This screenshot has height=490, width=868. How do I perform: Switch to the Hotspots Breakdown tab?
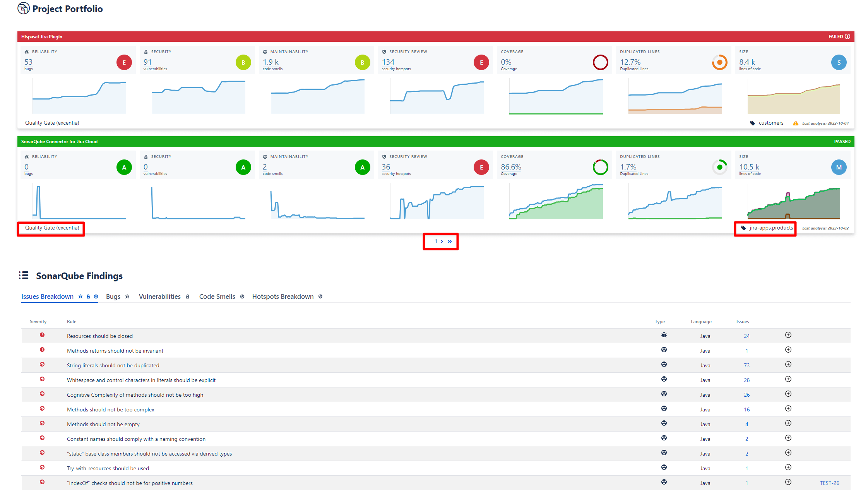tap(287, 296)
